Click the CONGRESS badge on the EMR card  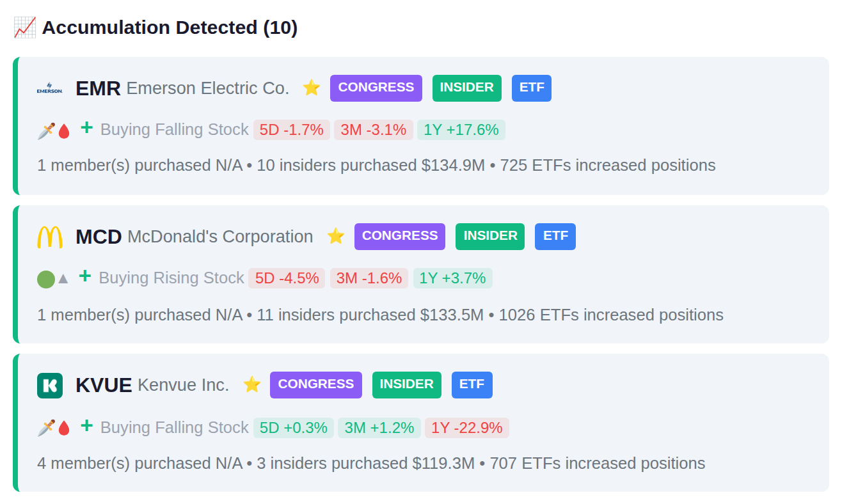pyautogui.click(x=376, y=88)
